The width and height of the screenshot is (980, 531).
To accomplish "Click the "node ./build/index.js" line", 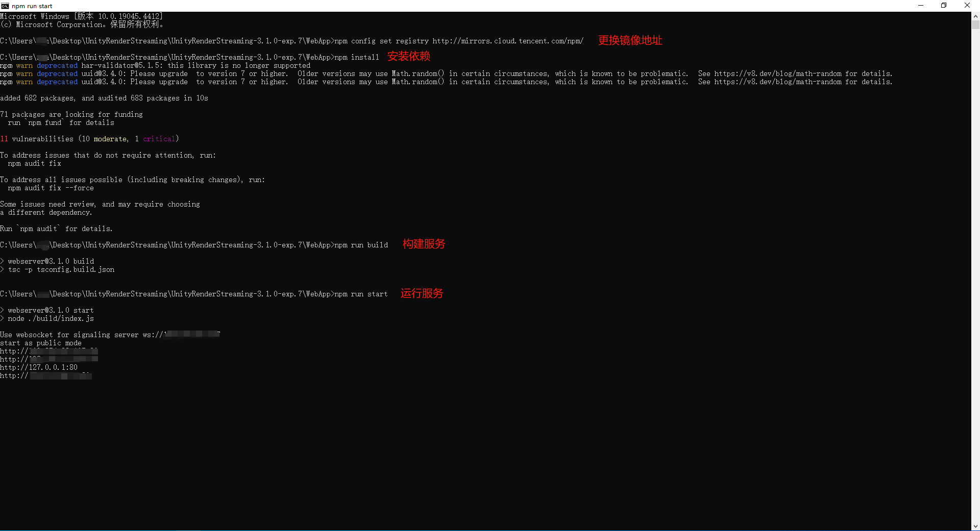I will pyautogui.click(x=51, y=318).
